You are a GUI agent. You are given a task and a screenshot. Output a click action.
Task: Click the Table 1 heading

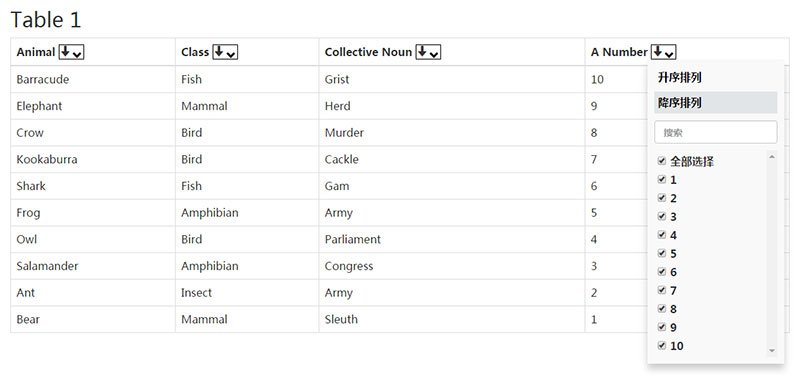point(46,20)
